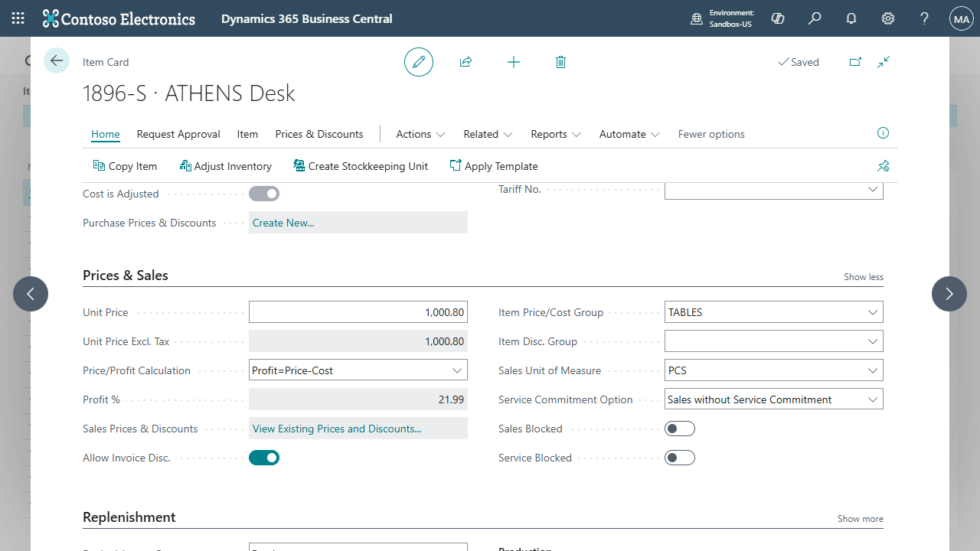Click the Adjust Inventory action
This screenshot has height=551, width=980.
point(225,166)
